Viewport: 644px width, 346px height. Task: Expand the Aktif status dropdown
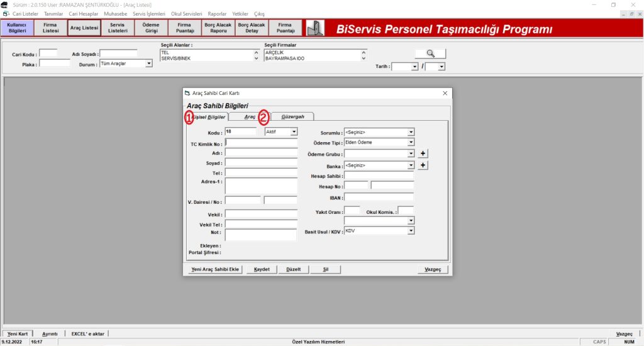pyautogui.click(x=294, y=132)
